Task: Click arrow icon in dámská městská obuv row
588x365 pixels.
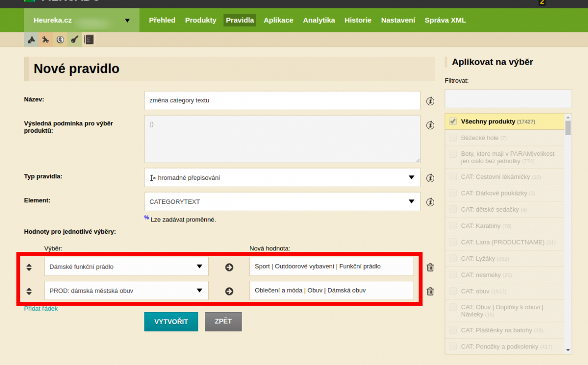Action: coord(229,291)
